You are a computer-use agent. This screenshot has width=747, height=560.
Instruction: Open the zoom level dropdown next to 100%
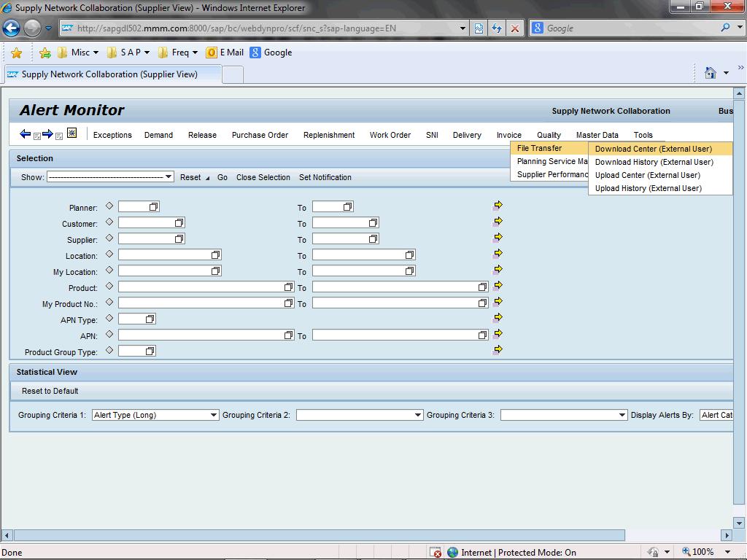click(727, 552)
